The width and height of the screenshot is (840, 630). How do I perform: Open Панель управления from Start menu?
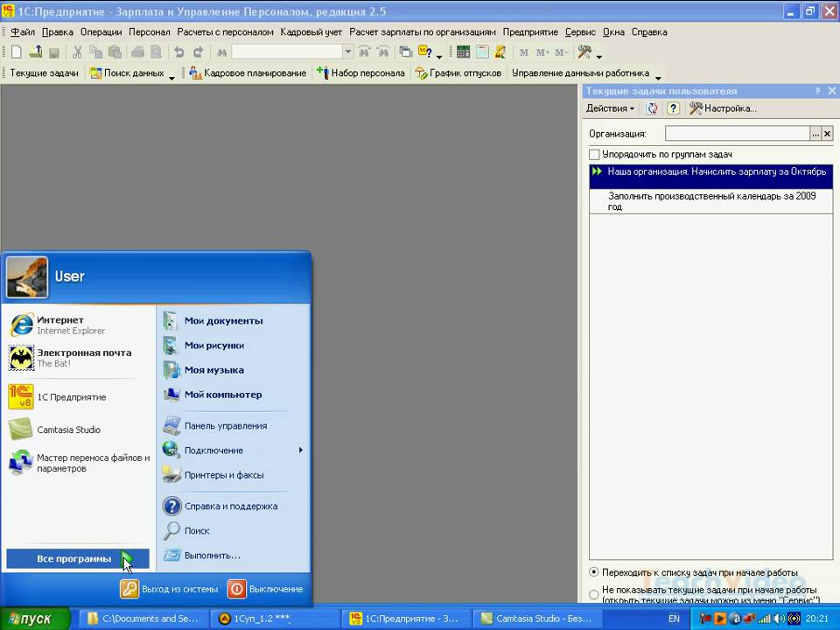click(215, 425)
